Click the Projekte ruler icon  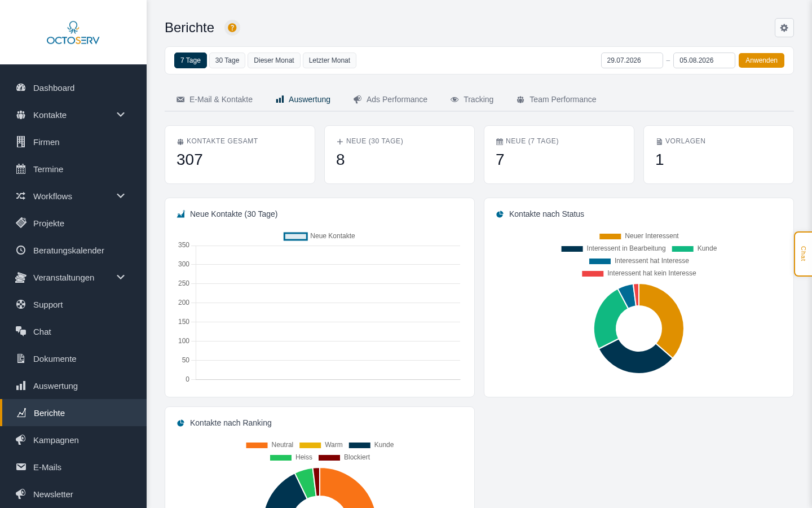(x=21, y=223)
